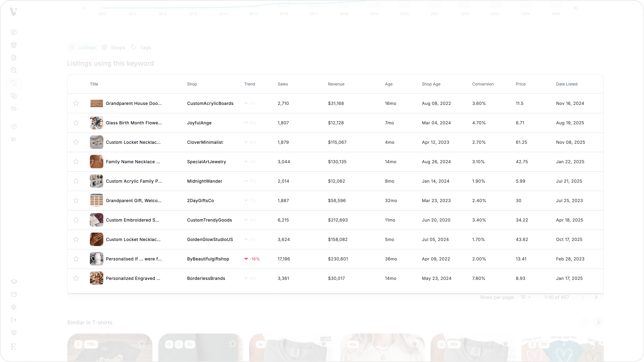Favorite the Grandparent House Doormat listing star
Image resolution: width=644 pixels, height=362 pixels.
76,103
